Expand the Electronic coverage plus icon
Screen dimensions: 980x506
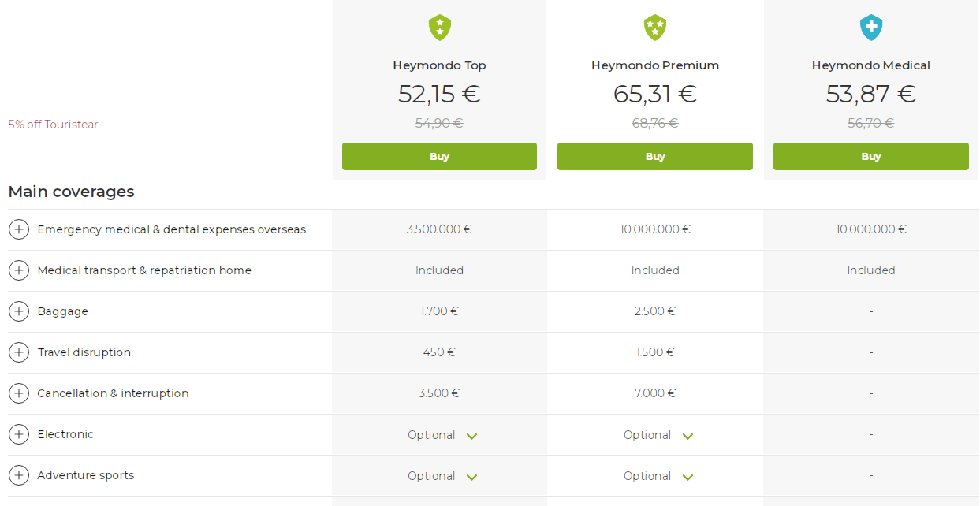pyautogui.click(x=19, y=434)
